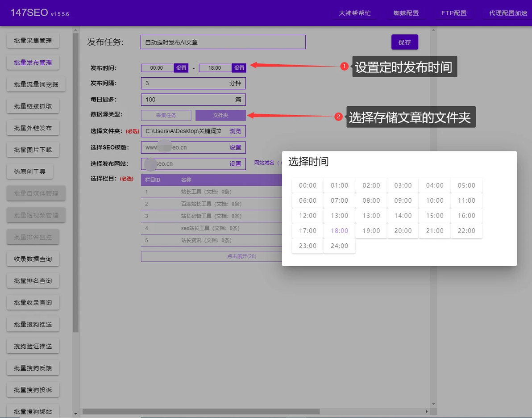This screenshot has height=418, width=532.
Task: Choose 采集任务 as data source type
Action: pos(166,115)
